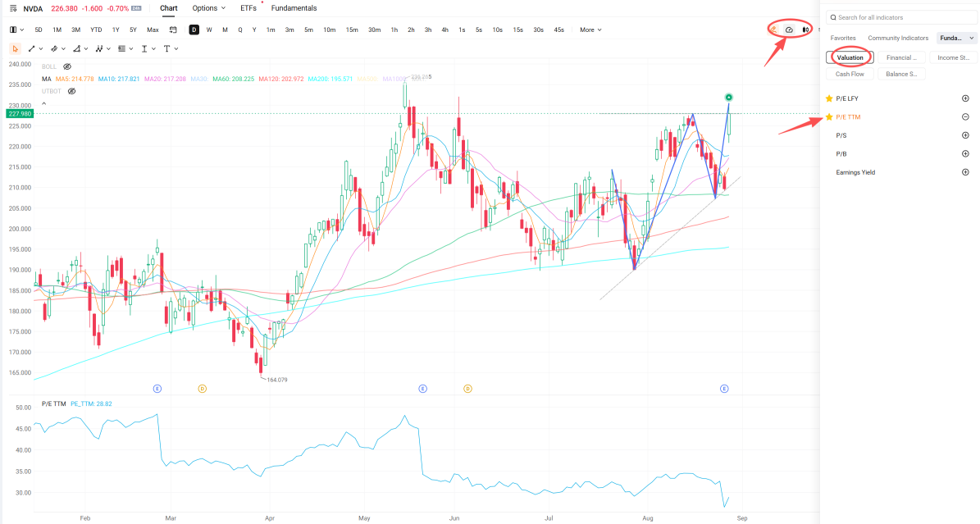Open the stock list menu icon

pos(13,9)
